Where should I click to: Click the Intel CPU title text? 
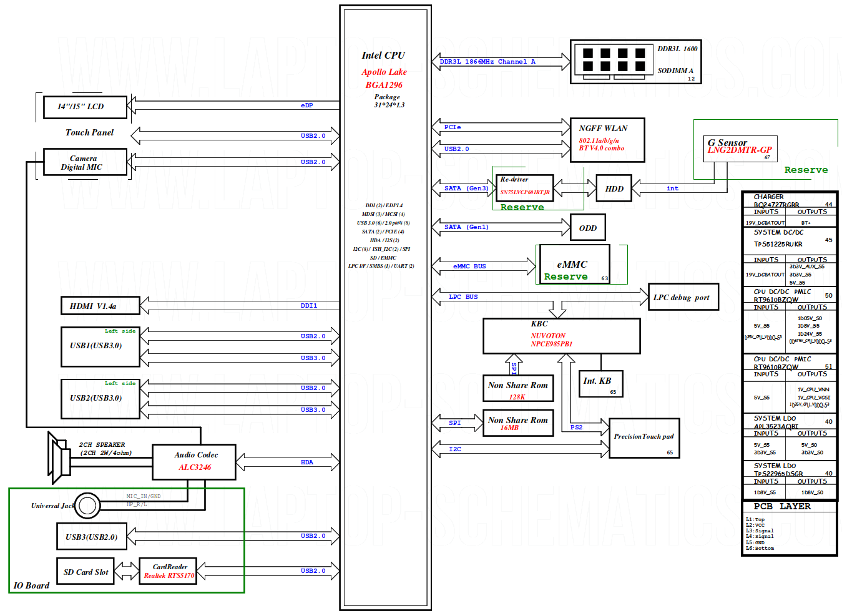tap(383, 56)
